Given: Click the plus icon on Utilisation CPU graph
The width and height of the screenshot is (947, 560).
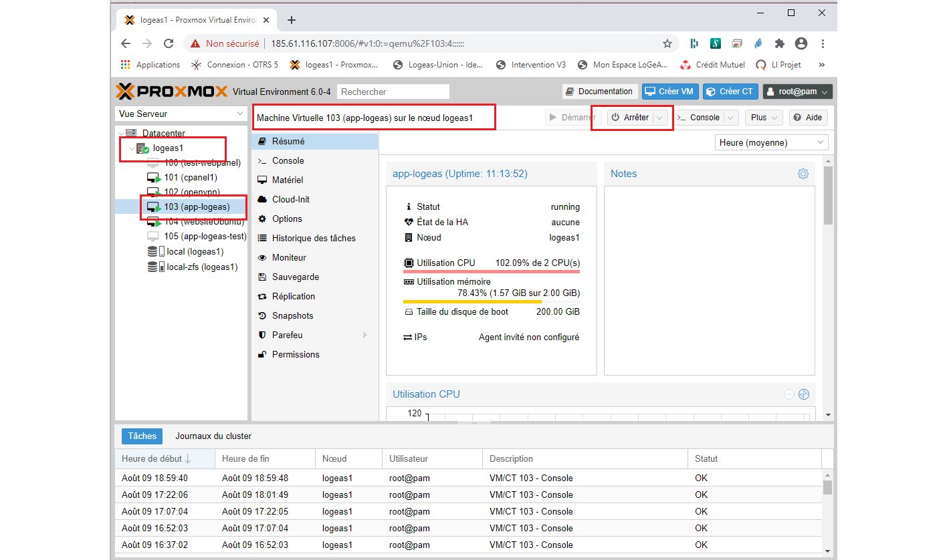Looking at the screenshot, I should click(x=804, y=394).
